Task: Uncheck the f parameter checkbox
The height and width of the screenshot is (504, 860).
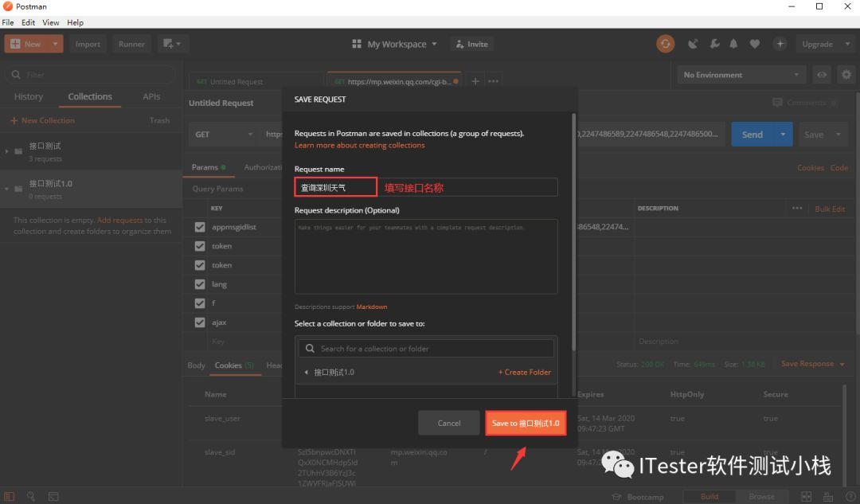Action: [200, 303]
